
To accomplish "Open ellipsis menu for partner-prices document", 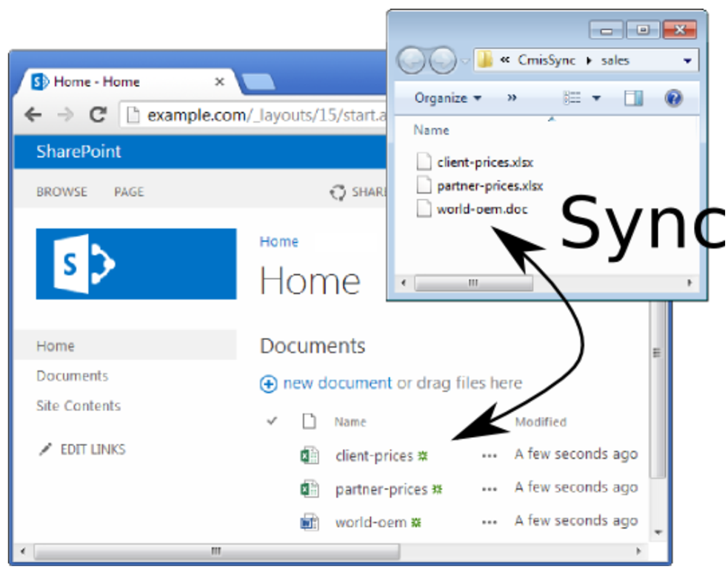I will (x=489, y=489).
